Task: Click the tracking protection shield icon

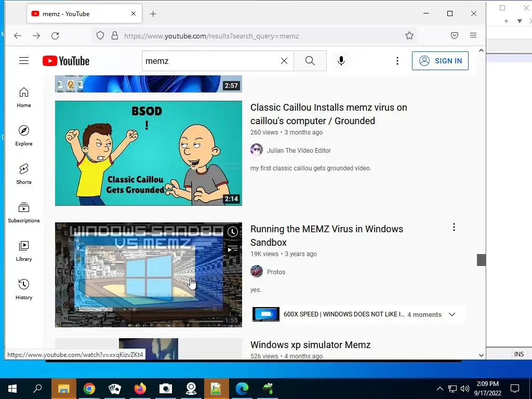Action: [100, 36]
